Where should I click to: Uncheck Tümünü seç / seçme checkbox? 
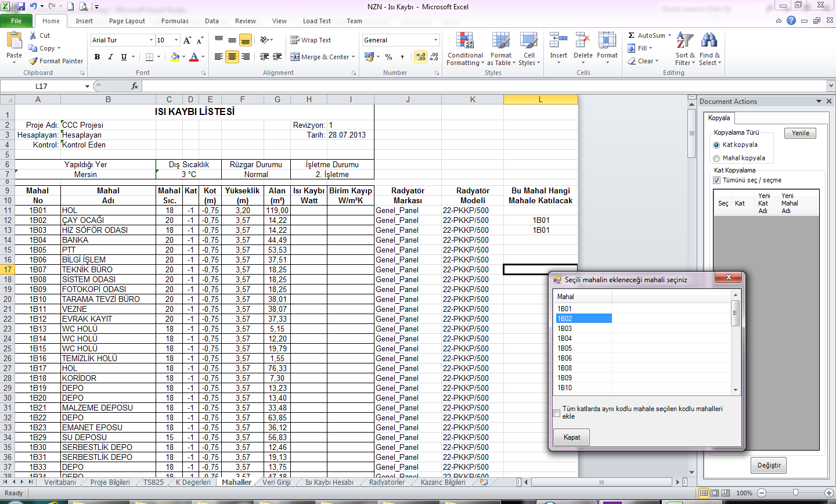(x=716, y=180)
